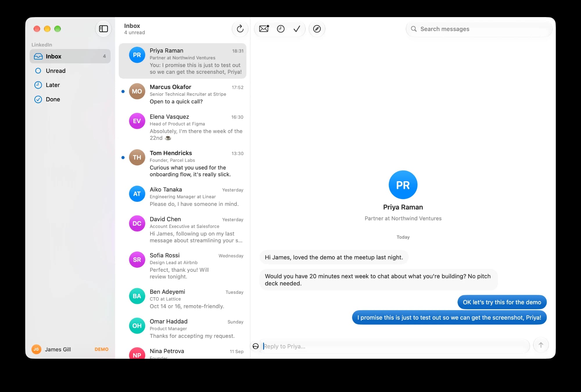Click Priya Raman's large avatar in conversation
The width and height of the screenshot is (581, 392).
403,185
